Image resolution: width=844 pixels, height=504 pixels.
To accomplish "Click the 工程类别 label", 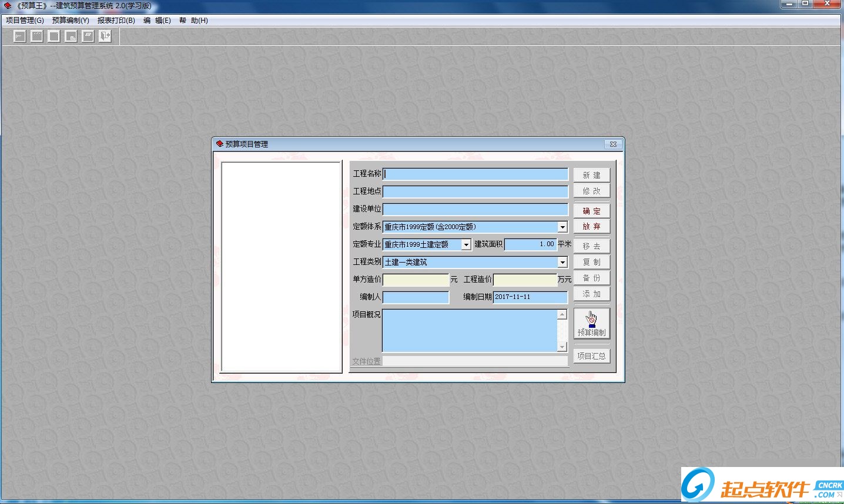I will tap(367, 262).
